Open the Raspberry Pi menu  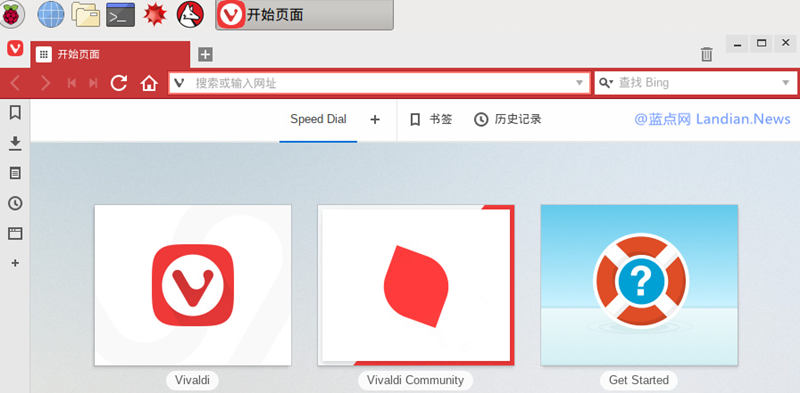[11, 14]
